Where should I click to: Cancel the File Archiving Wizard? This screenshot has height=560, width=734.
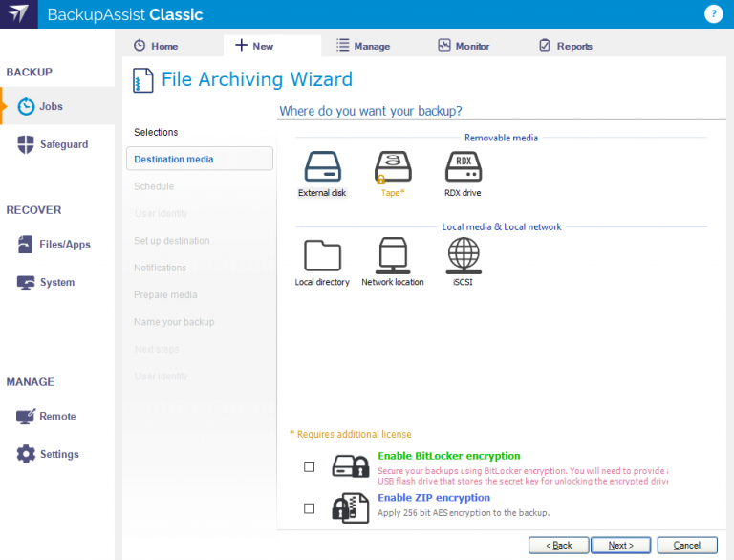pos(686,545)
